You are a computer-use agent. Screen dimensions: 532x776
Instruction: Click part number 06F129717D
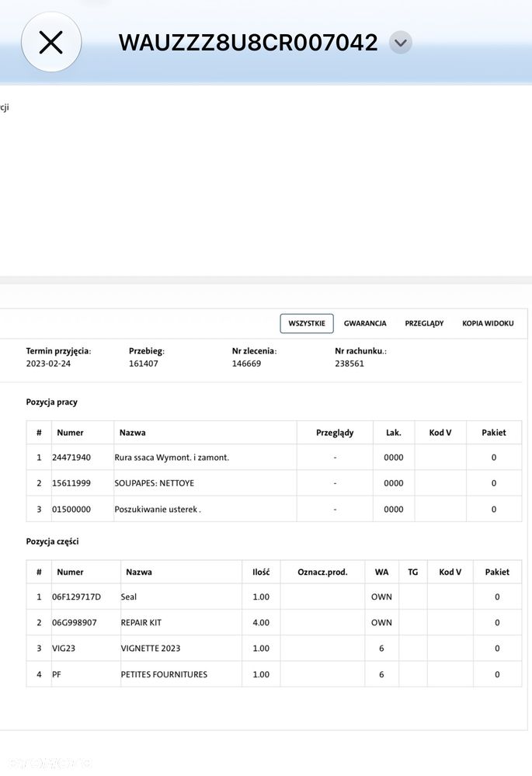coord(76,597)
